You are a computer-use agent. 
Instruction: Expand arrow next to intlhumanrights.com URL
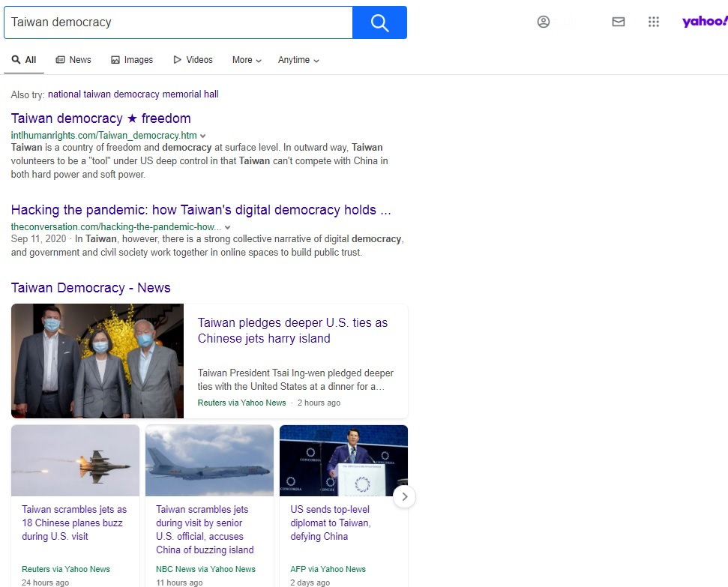pyautogui.click(x=203, y=136)
